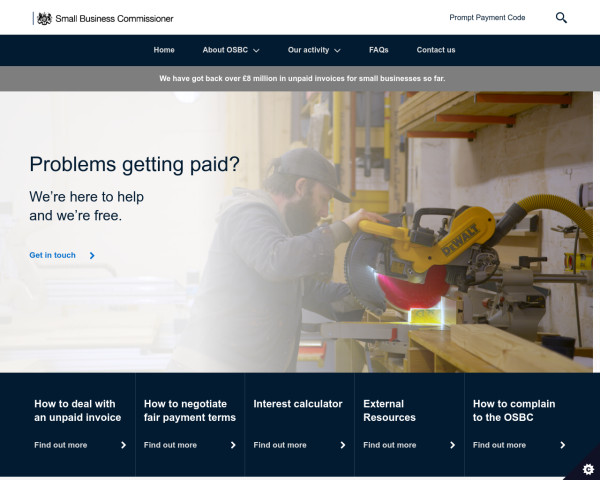The height and width of the screenshot is (480, 600).
Task: Open the Prompt Payment Code link
Action: point(487,18)
